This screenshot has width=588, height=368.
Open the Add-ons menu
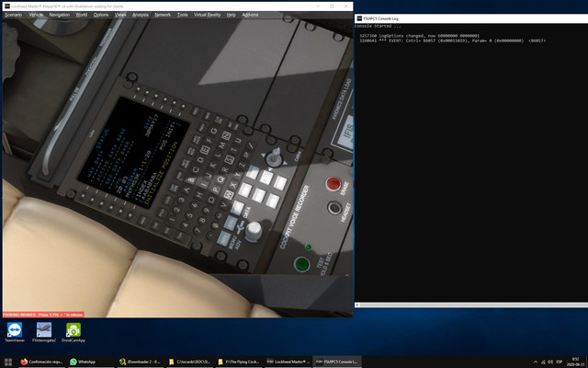[x=250, y=15]
